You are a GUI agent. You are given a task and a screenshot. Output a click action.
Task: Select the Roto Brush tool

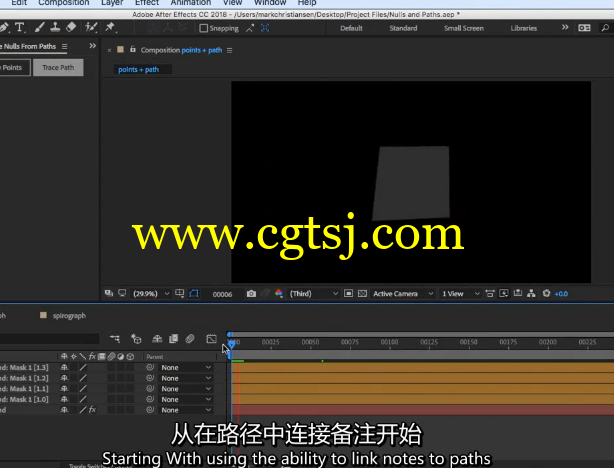pos(91,27)
